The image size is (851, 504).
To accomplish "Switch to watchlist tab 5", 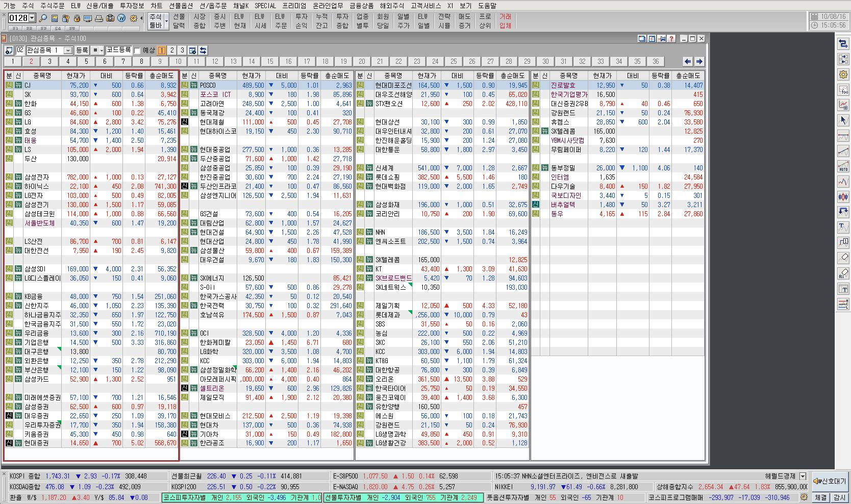I will [x=86, y=61].
